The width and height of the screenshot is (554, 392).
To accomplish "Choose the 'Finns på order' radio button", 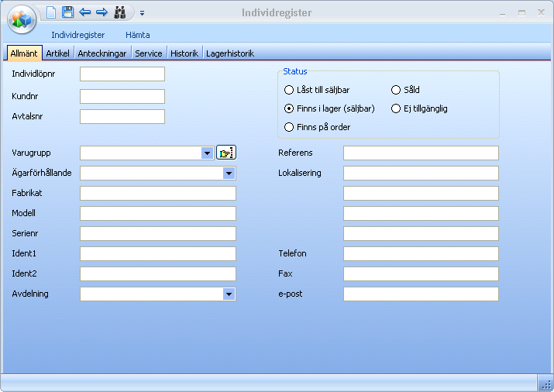I will [x=289, y=127].
